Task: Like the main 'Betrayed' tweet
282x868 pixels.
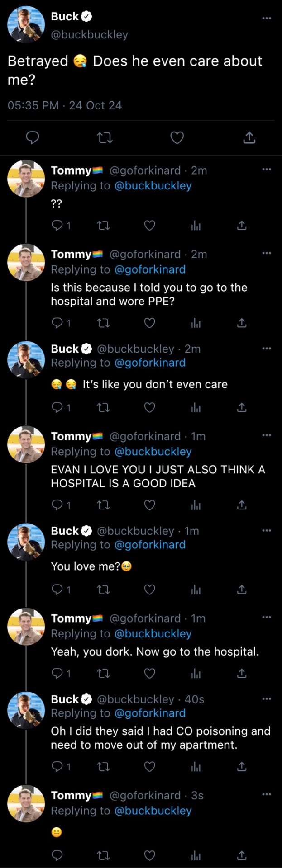Action: (x=177, y=138)
